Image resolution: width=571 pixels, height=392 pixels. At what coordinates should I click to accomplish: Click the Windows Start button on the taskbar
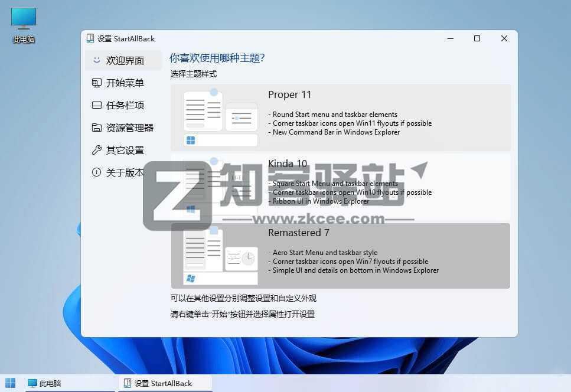point(11,383)
